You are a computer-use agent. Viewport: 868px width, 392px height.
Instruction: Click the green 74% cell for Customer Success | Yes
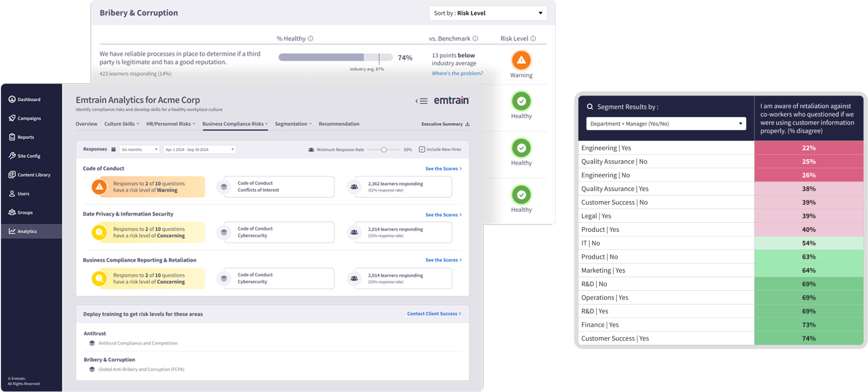[809, 338]
